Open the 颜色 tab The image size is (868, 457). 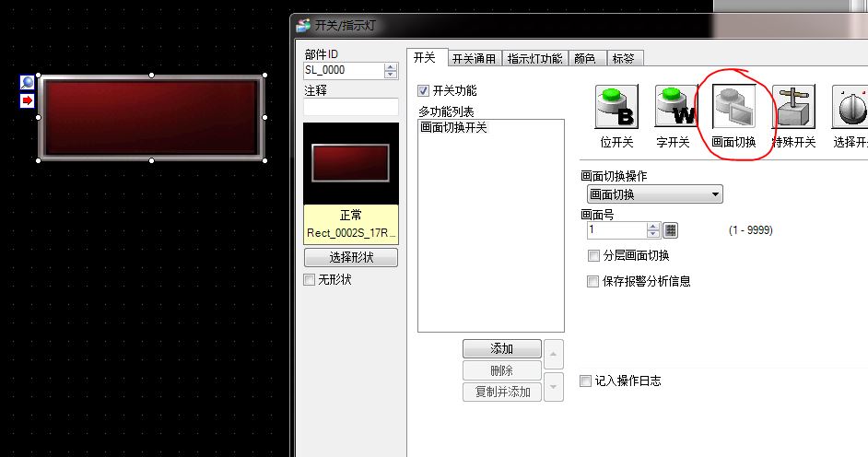(584, 59)
